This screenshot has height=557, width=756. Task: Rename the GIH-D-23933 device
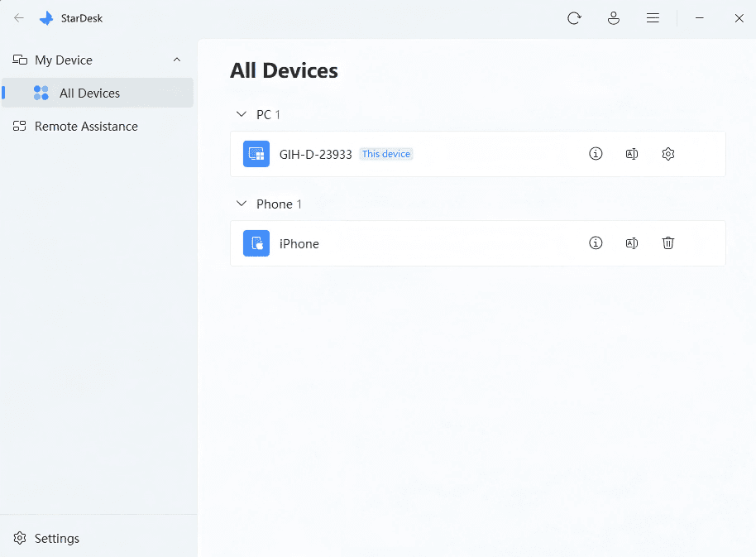click(631, 154)
